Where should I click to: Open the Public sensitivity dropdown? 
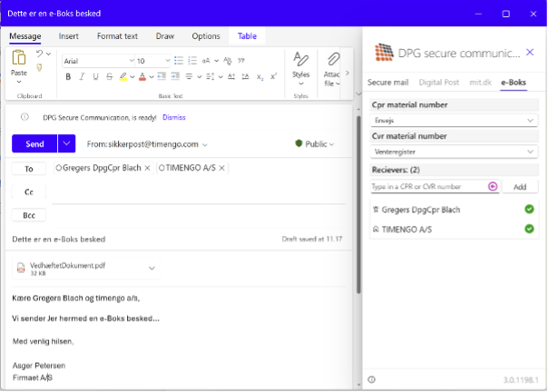point(315,143)
